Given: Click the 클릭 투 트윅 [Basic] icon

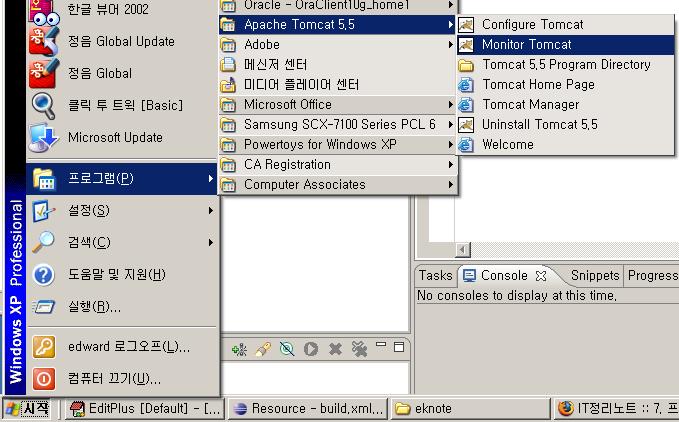Looking at the screenshot, I should 43,106.
